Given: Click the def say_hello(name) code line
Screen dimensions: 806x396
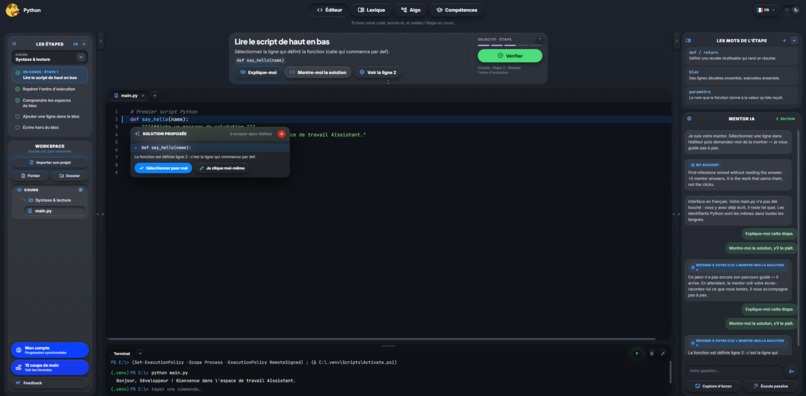Looking at the screenshot, I should 159,119.
